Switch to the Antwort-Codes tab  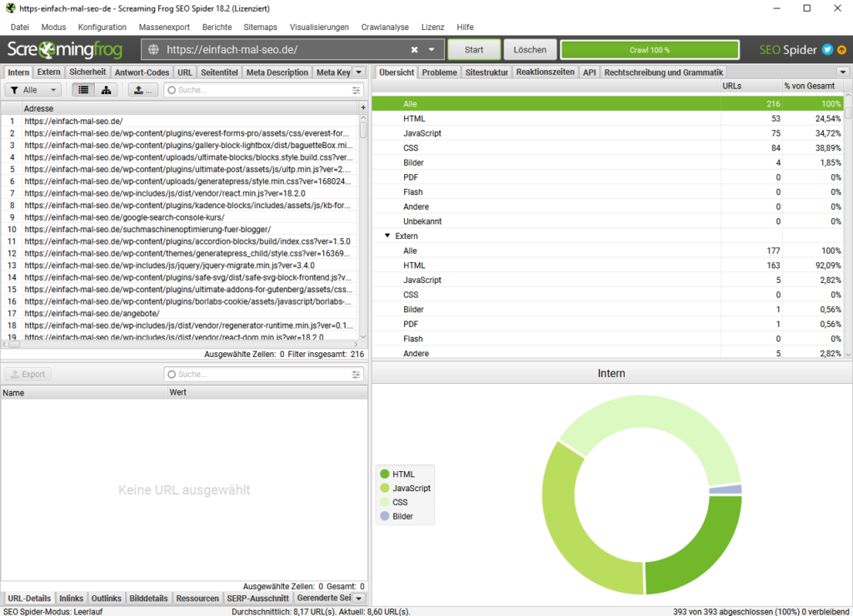click(x=142, y=72)
